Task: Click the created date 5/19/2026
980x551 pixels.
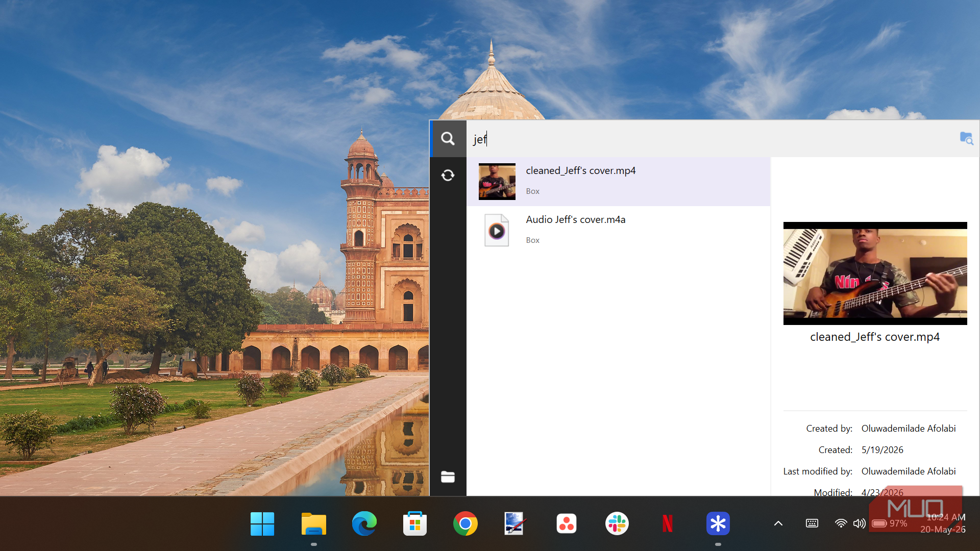Action: (882, 450)
